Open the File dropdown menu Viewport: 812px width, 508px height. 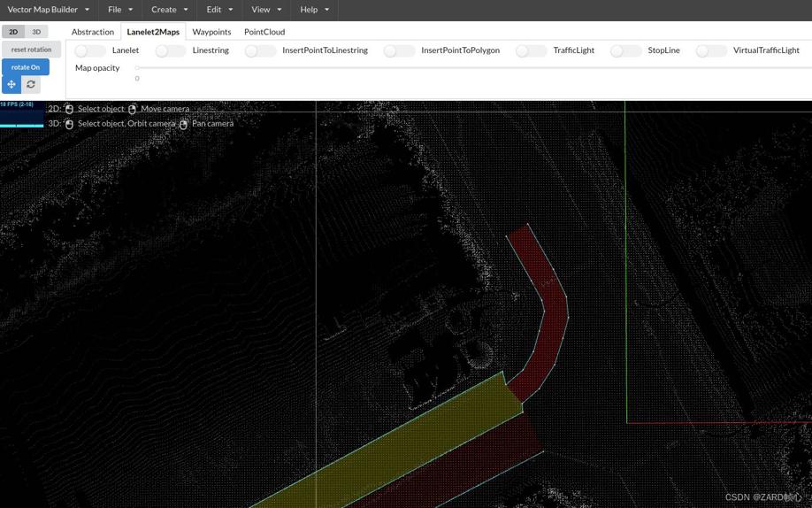tap(120, 10)
